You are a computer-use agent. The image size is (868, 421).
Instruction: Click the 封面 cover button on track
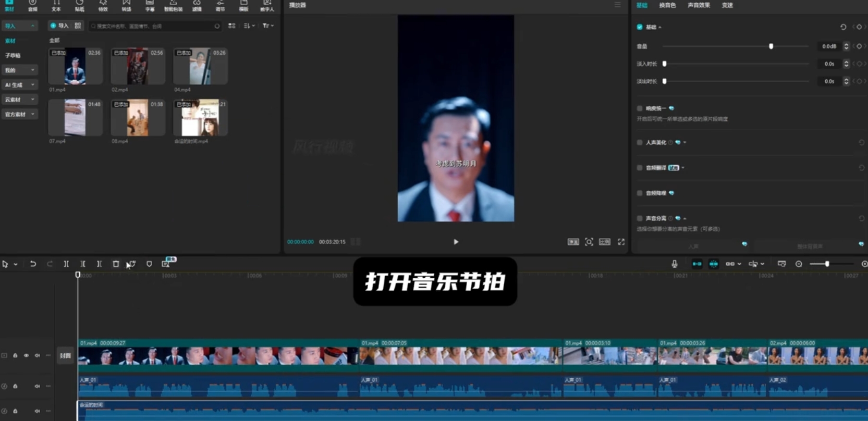[x=65, y=356]
